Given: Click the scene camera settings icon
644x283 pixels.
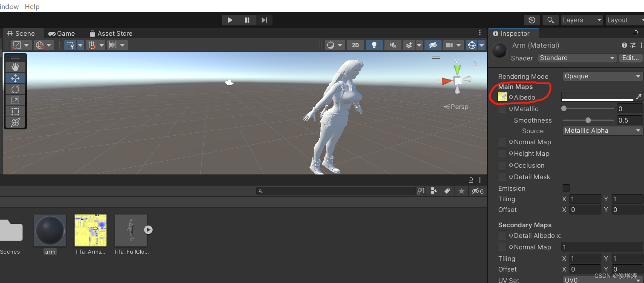Looking at the screenshot, I should (449, 45).
